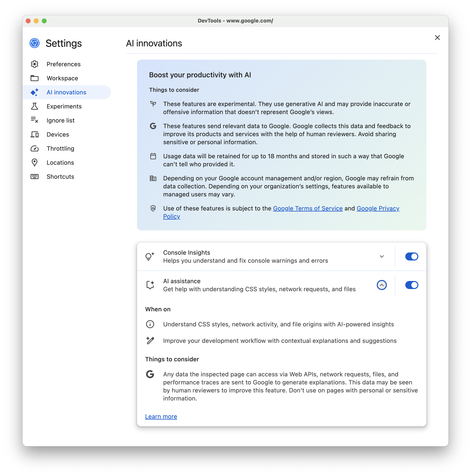
Task: Click the Ignore list lines icon
Action: click(x=35, y=120)
